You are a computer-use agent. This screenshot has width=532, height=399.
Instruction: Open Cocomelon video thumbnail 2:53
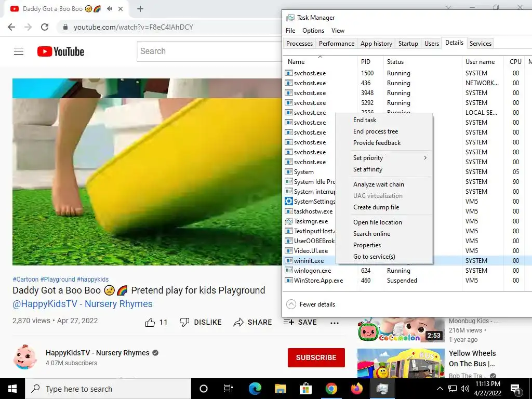pos(401,329)
